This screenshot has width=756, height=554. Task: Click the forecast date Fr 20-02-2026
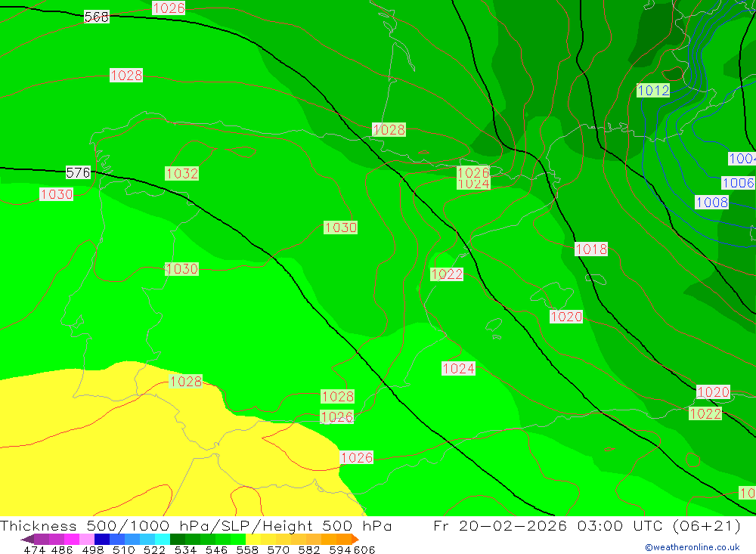[x=500, y=525]
